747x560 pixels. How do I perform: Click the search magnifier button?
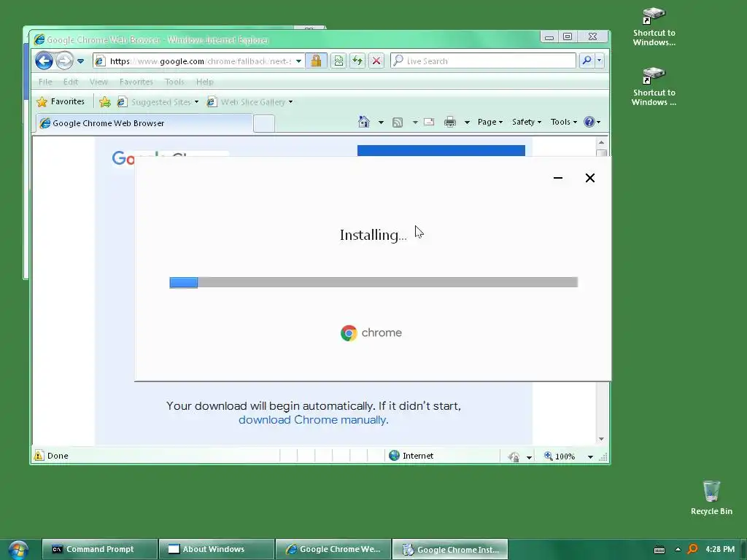[x=587, y=61]
